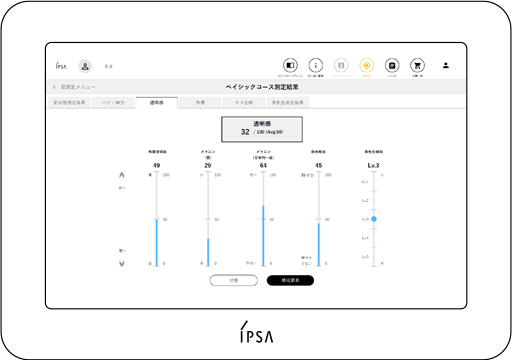
Task: Select the active 透明感 tab
Action: 157,103
